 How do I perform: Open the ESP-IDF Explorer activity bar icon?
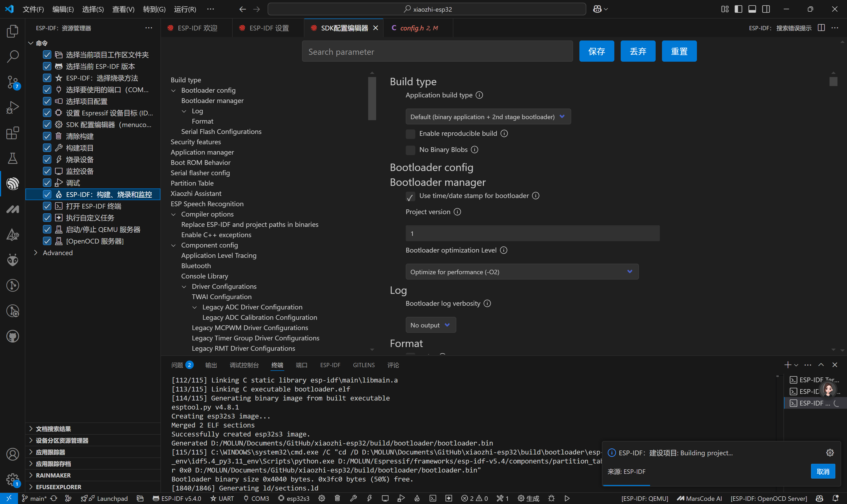coord(12,184)
